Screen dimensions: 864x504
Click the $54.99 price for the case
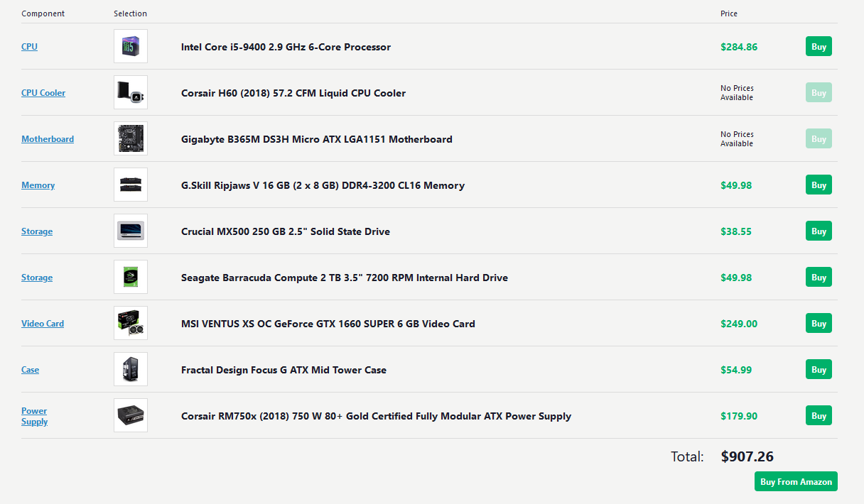(736, 370)
